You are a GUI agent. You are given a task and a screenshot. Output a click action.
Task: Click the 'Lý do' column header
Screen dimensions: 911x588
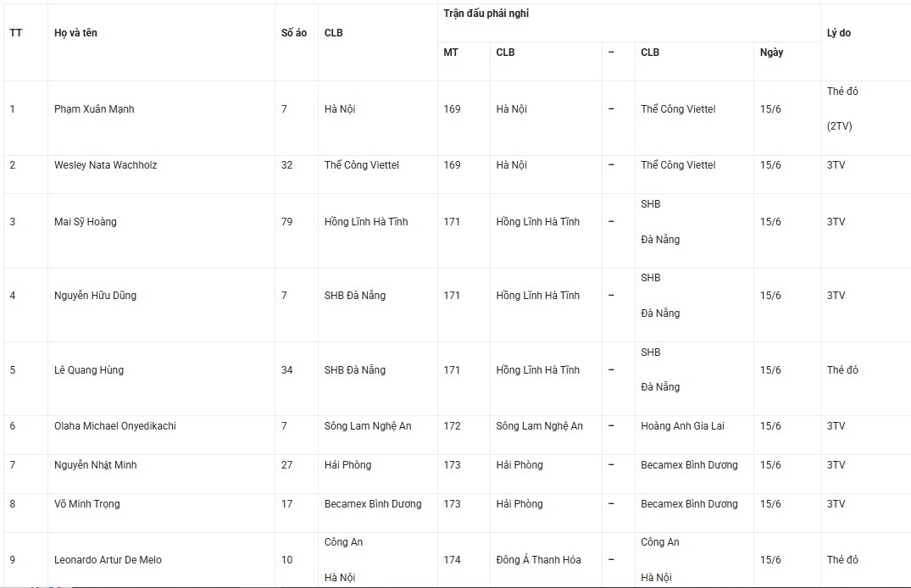[839, 33]
